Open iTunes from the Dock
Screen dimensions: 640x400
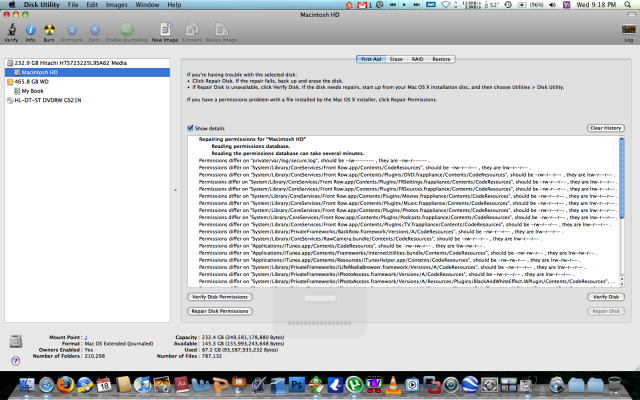click(x=142, y=384)
